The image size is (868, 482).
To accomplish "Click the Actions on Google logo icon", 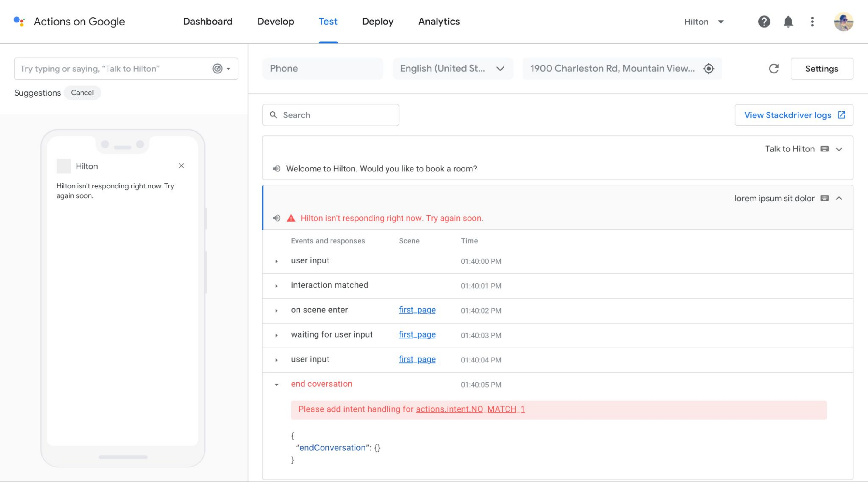I will [x=19, y=22].
